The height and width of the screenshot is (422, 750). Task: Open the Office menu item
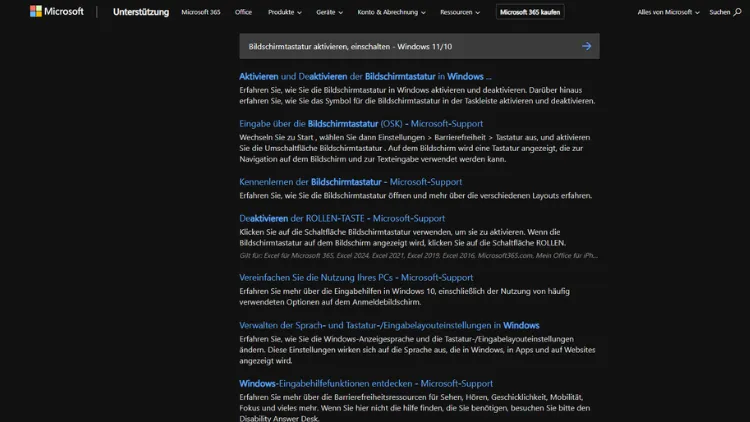coord(243,12)
